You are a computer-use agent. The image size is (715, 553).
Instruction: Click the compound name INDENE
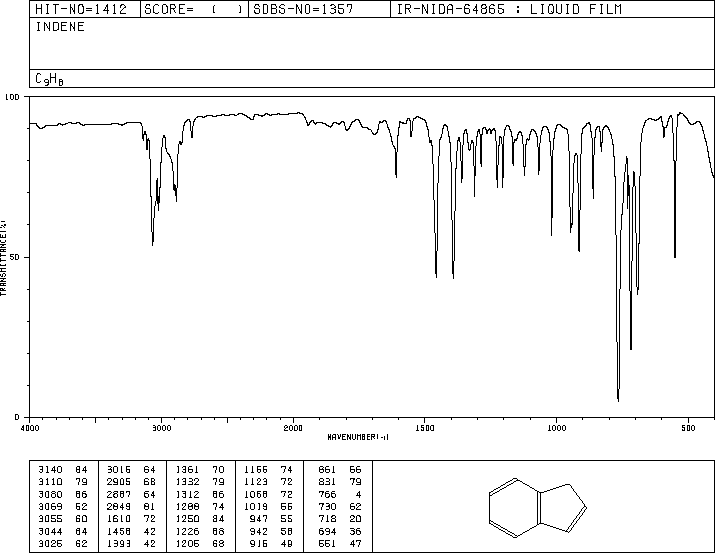click(60, 27)
